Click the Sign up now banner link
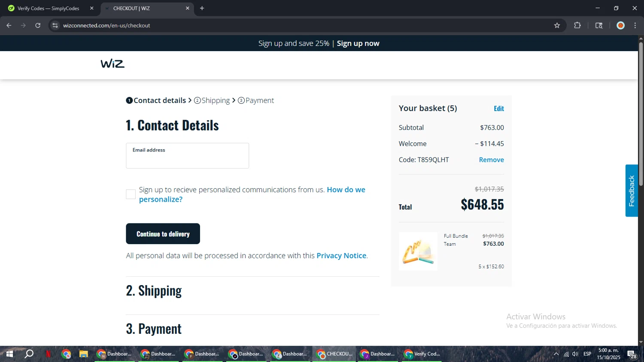 click(358, 43)
